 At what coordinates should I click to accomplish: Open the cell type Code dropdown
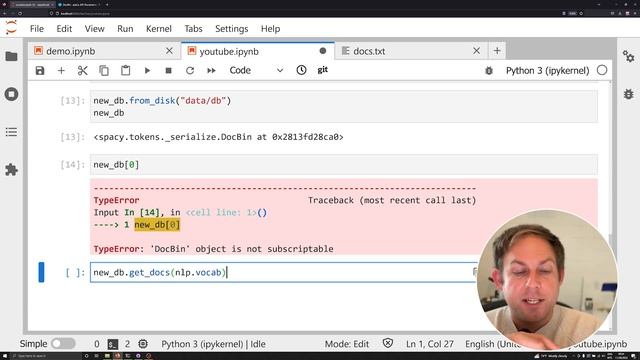256,70
